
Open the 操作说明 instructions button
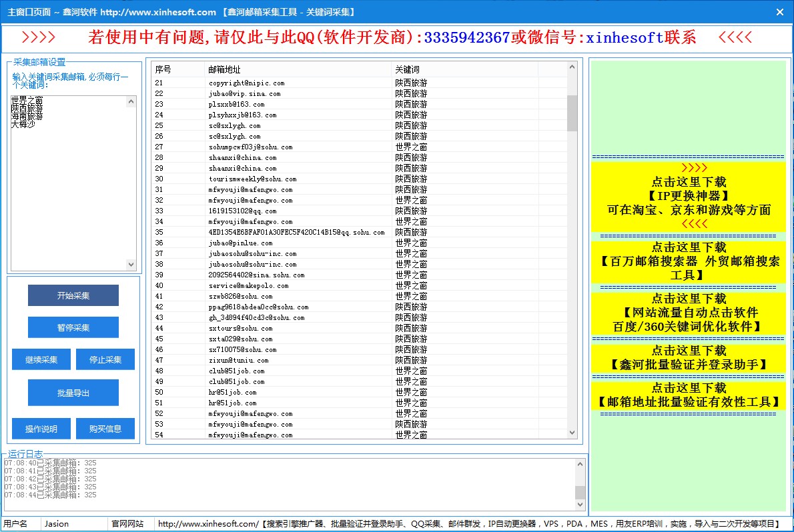tap(41, 429)
